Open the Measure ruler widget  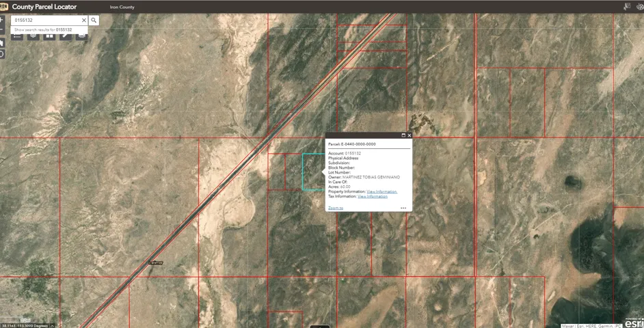66,36
